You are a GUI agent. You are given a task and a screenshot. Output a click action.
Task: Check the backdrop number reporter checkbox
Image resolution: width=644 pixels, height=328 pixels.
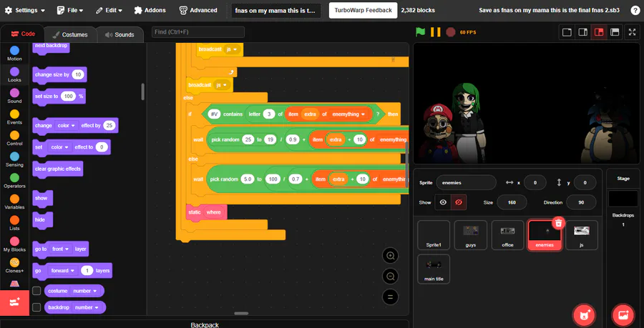coord(36,307)
